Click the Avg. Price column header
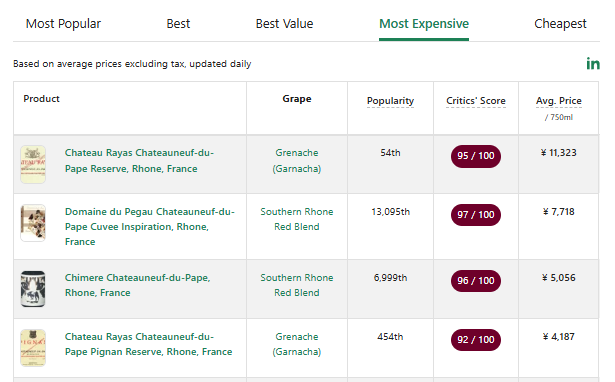 559,101
